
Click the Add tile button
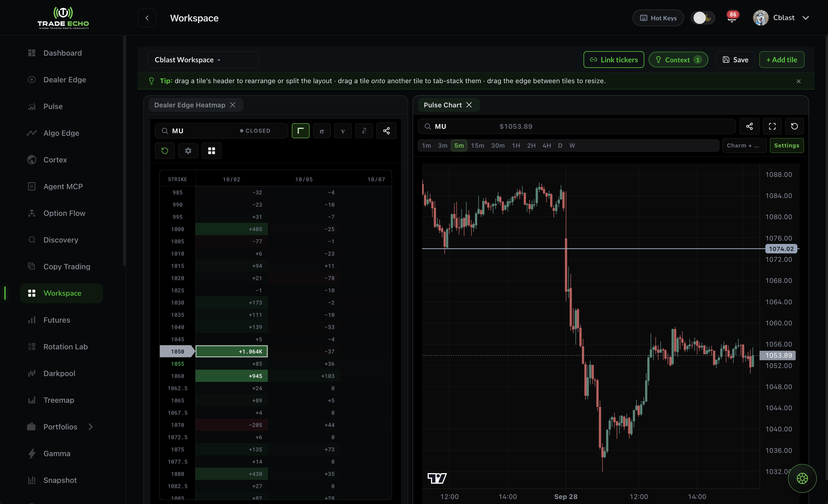(782, 60)
